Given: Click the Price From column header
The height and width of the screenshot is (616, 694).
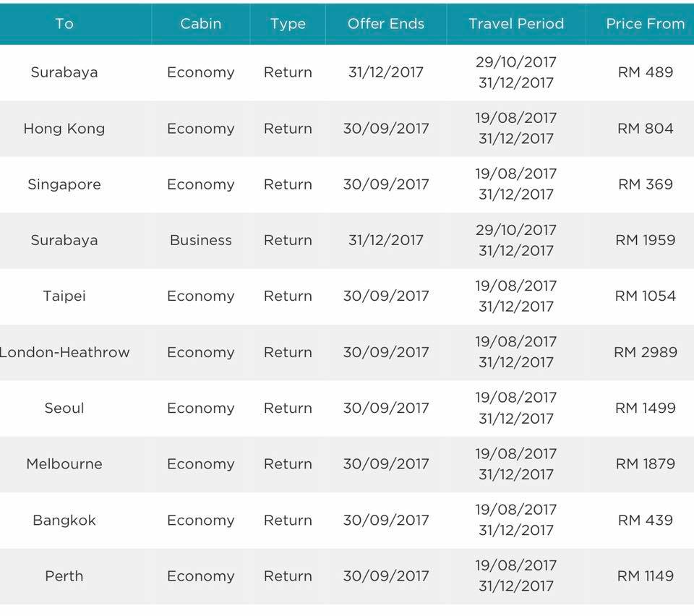Looking at the screenshot, I should (646, 23).
